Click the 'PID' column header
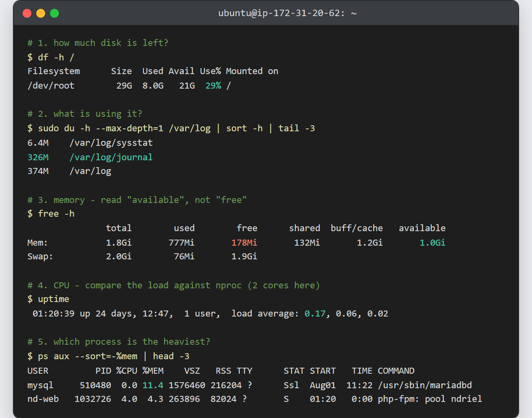Viewport: 532px width, 418px height. (103, 371)
